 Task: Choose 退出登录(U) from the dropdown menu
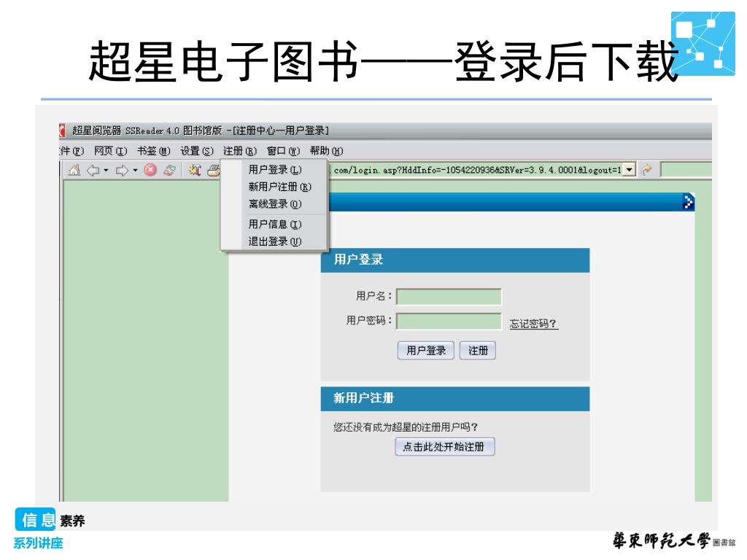point(275,241)
